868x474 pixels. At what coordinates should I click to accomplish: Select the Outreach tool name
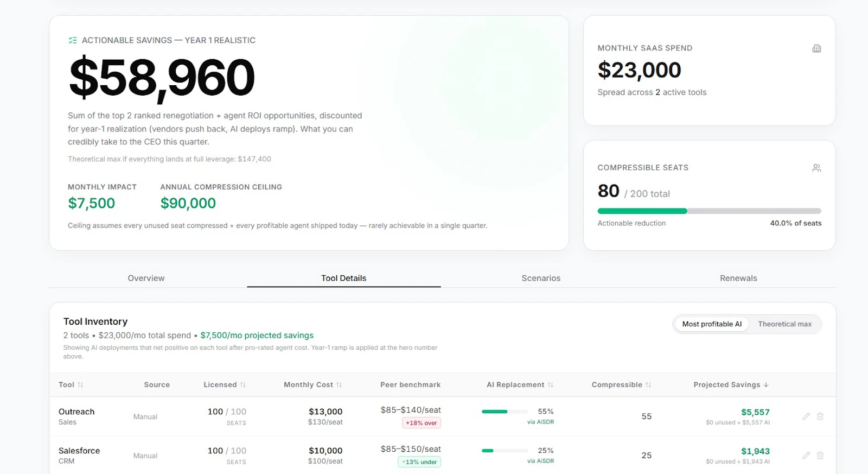point(76,412)
